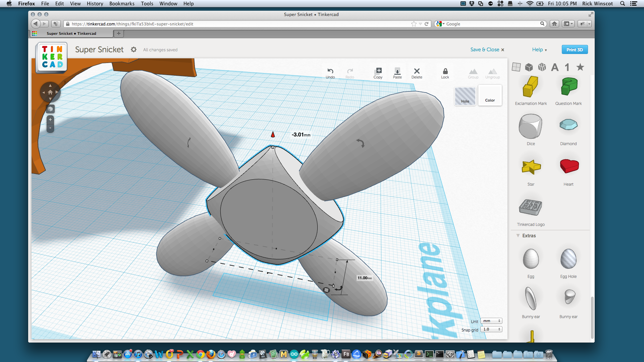Toggle the Hole option for selection

(x=465, y=96)
